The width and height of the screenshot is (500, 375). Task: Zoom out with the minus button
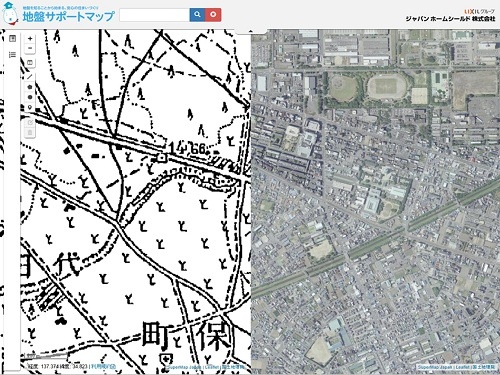[30, 48]
